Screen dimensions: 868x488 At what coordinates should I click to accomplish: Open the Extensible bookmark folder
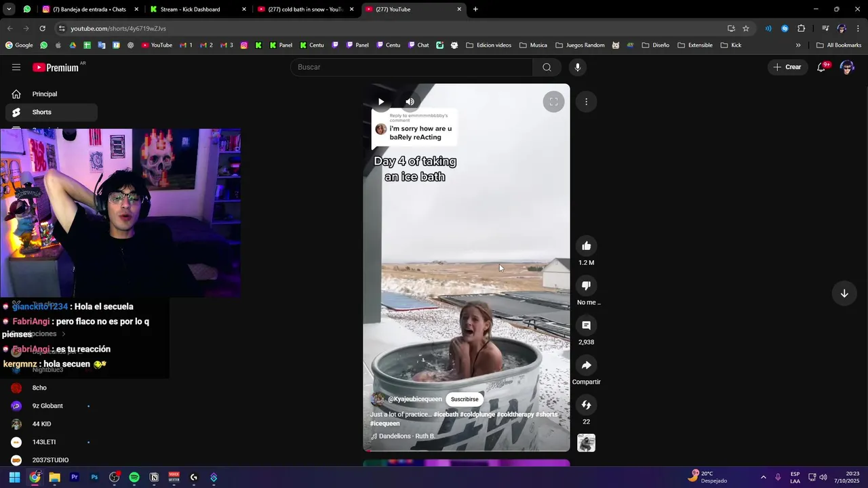[x=694, y=45]
